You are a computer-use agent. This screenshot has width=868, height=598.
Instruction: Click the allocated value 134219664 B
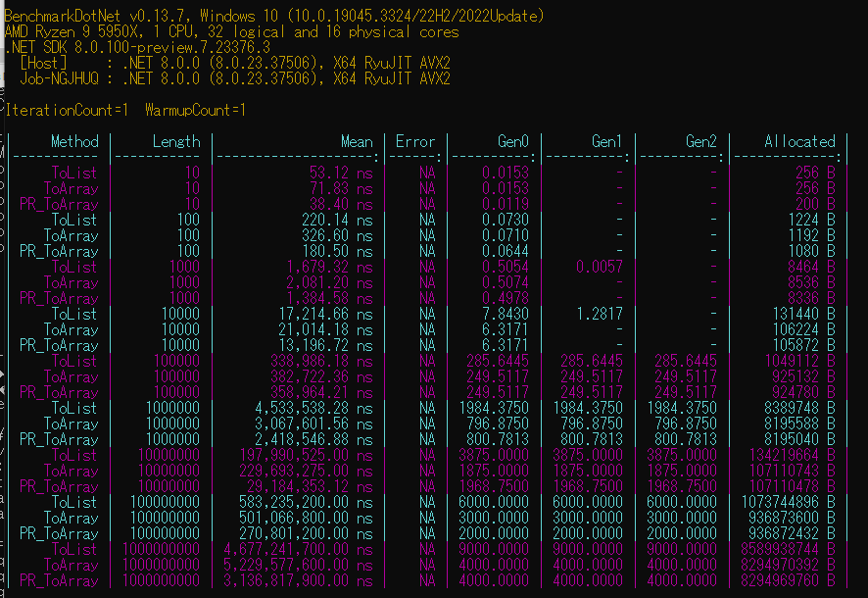[x=793, y=456]
